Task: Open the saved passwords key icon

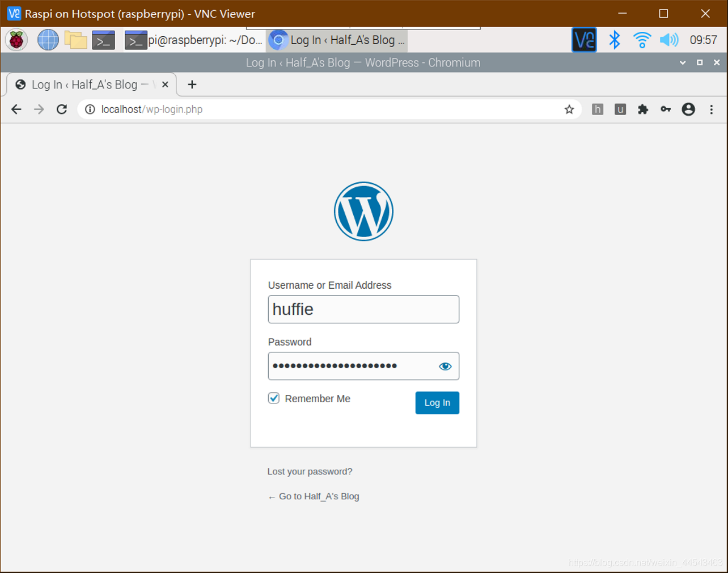Action: (x=666, y=109)
